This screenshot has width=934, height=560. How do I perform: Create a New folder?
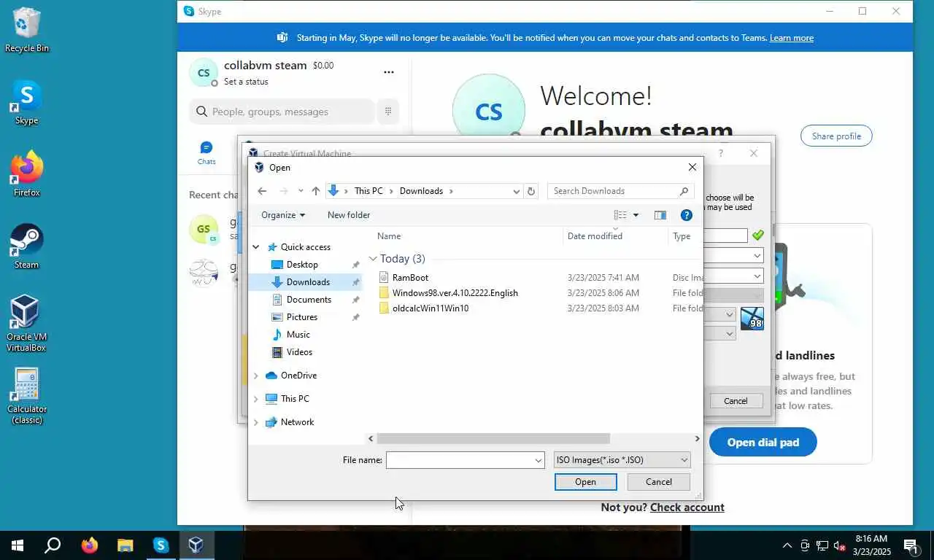[349, 215]
